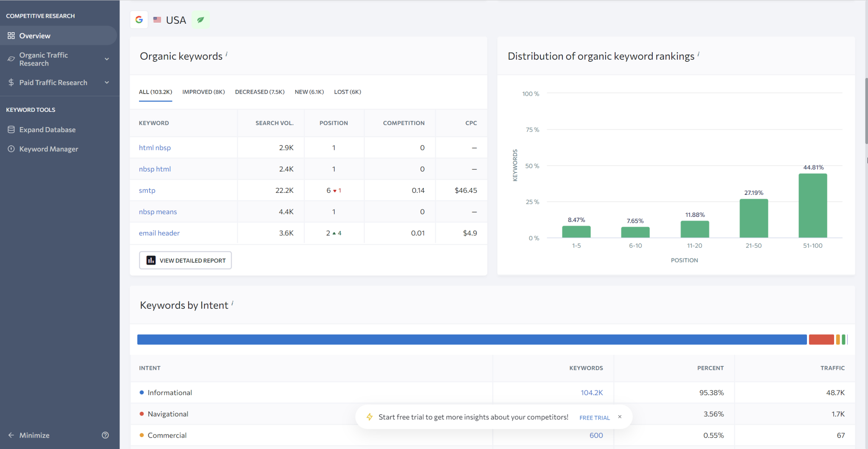Click the Google search engine icon
This screenshot has height=449, width=868.
click(139, 19)
